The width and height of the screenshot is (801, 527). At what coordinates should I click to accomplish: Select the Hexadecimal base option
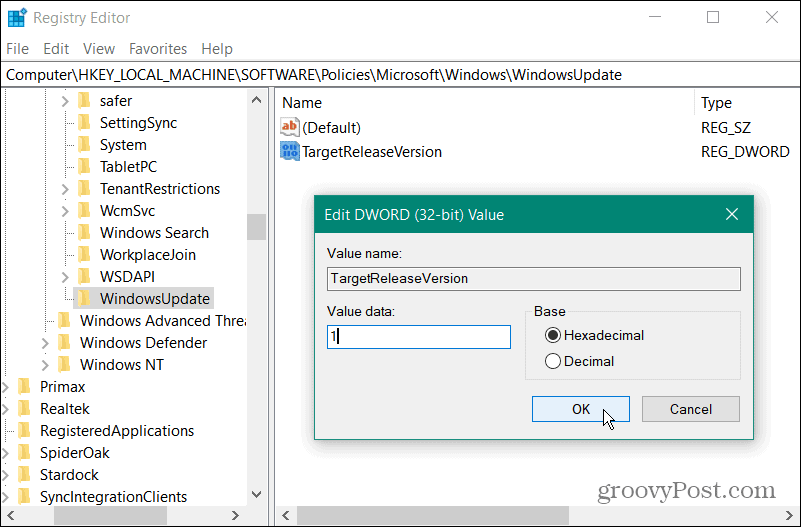click(553, 335)
